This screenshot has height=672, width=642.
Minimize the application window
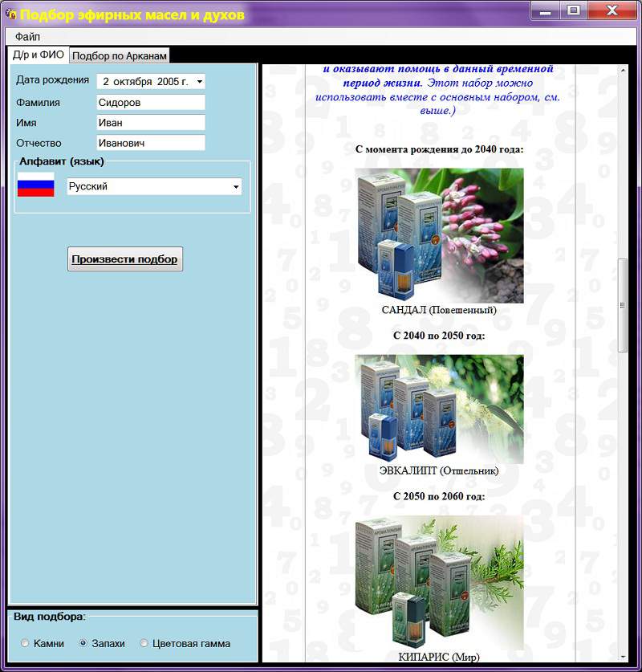coord(545,11)
